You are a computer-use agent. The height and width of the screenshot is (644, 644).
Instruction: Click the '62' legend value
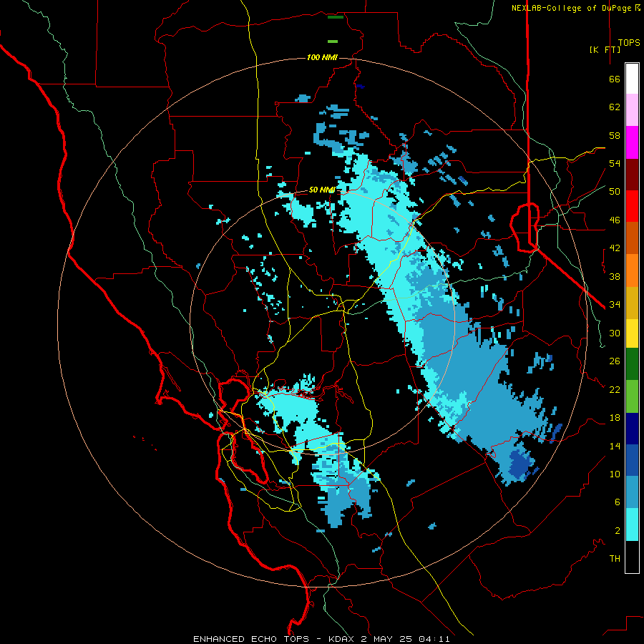(x=615, y=107)
